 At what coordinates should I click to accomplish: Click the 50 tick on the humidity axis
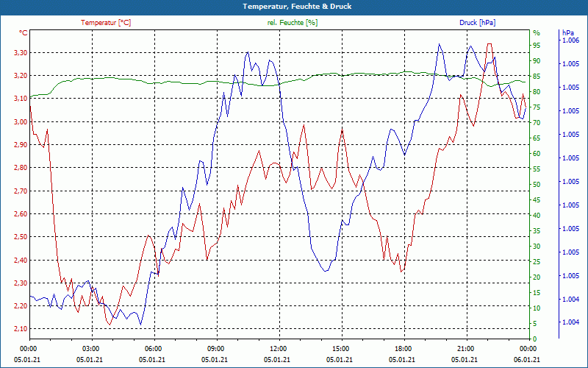tap(537, 185)
